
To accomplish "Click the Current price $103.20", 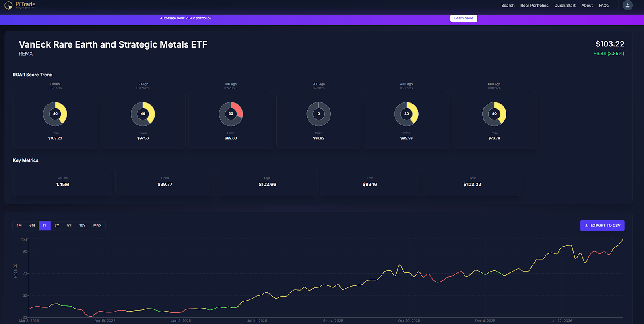I will [55, 138].
